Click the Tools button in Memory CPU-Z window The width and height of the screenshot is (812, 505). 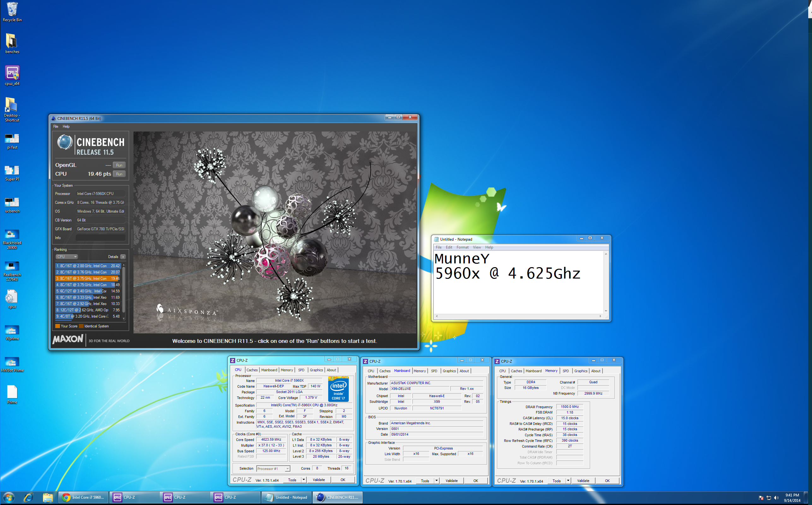(x=556, y=481)
